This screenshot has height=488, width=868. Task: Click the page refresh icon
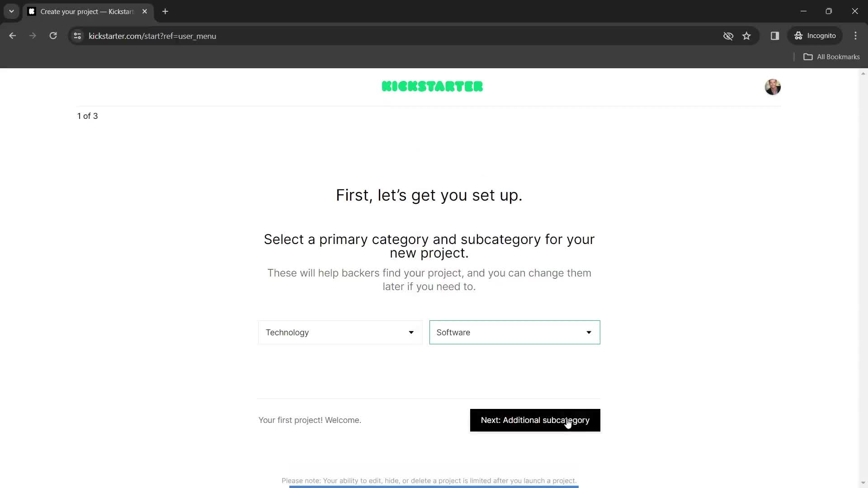point(53,36)
